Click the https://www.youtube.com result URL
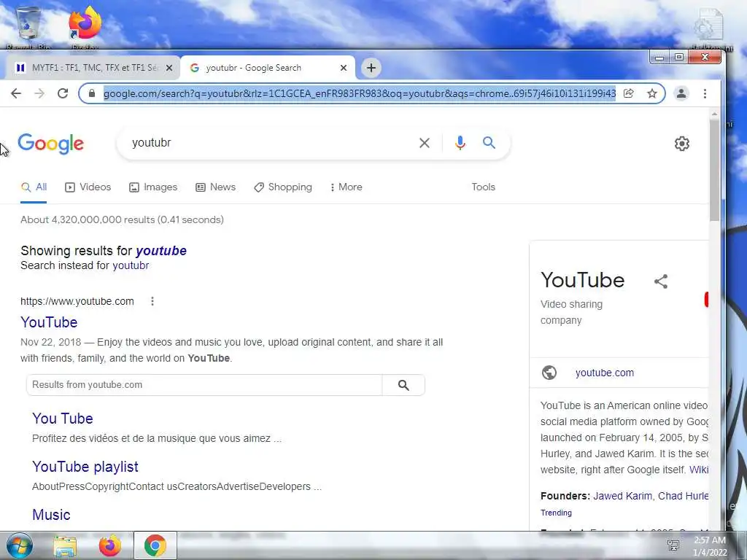This screenshot has width=747, height=560. pyautogui.click(x=77, y=301)
